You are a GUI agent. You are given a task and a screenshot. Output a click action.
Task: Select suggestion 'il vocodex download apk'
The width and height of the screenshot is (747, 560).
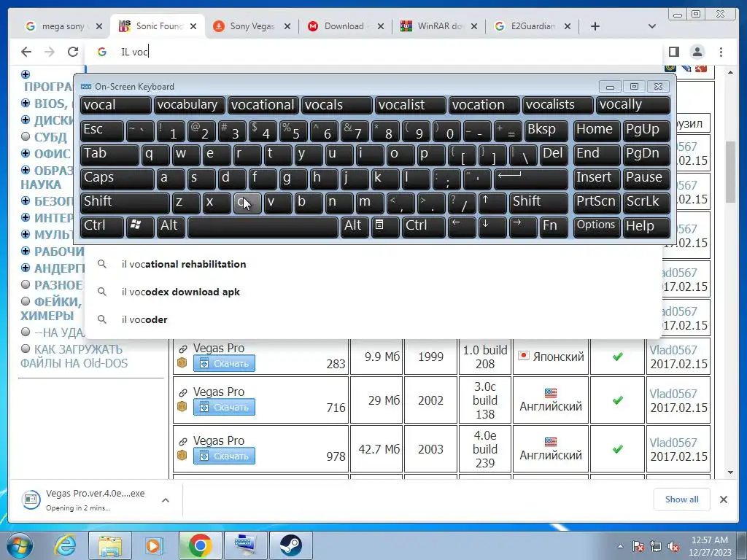(374, 292)
